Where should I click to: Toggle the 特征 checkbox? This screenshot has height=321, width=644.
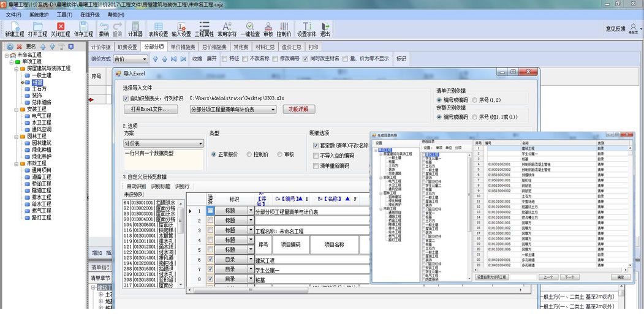point(224,59)
